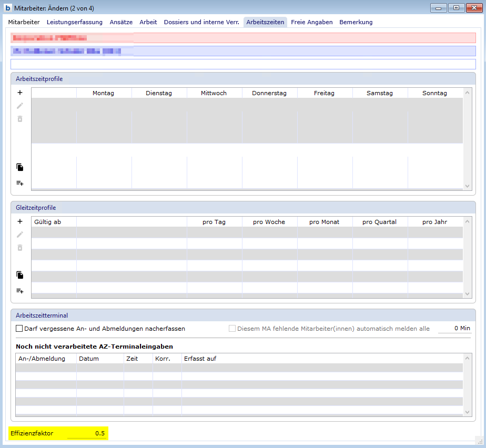The height and width of the screenshot is (448, 486).
Task: Click the Effizienzfaktor value field
Action: click(x=87, y=433)
